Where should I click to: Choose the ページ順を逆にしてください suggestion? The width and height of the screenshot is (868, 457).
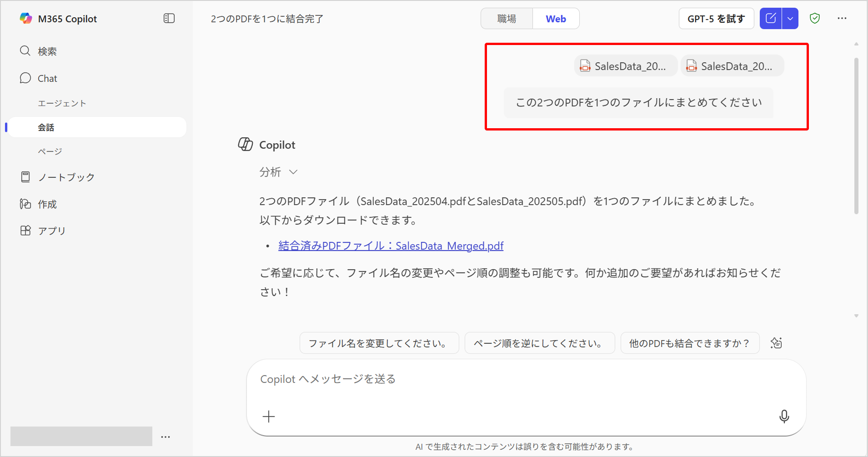coord(539,343)
